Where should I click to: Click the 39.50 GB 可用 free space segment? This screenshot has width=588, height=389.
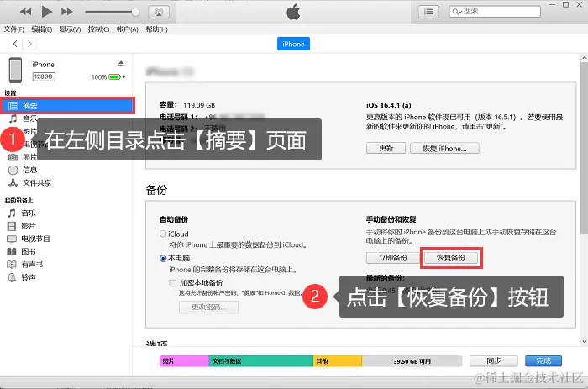tap(412, 361)
